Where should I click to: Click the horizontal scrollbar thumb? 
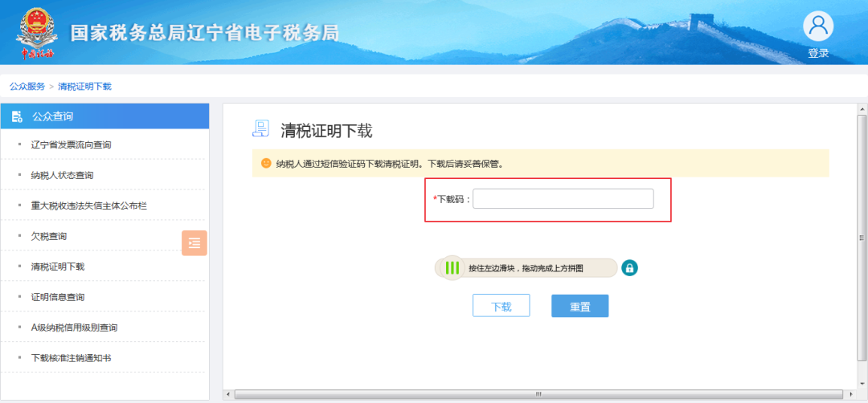537,395
